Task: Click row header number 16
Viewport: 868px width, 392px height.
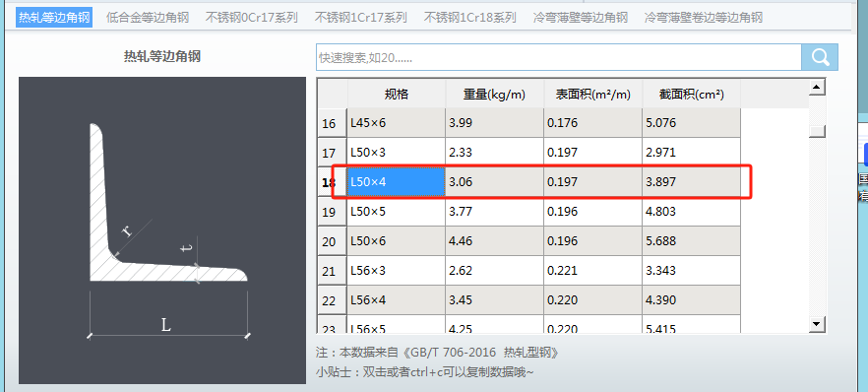Action: point(332,123)
